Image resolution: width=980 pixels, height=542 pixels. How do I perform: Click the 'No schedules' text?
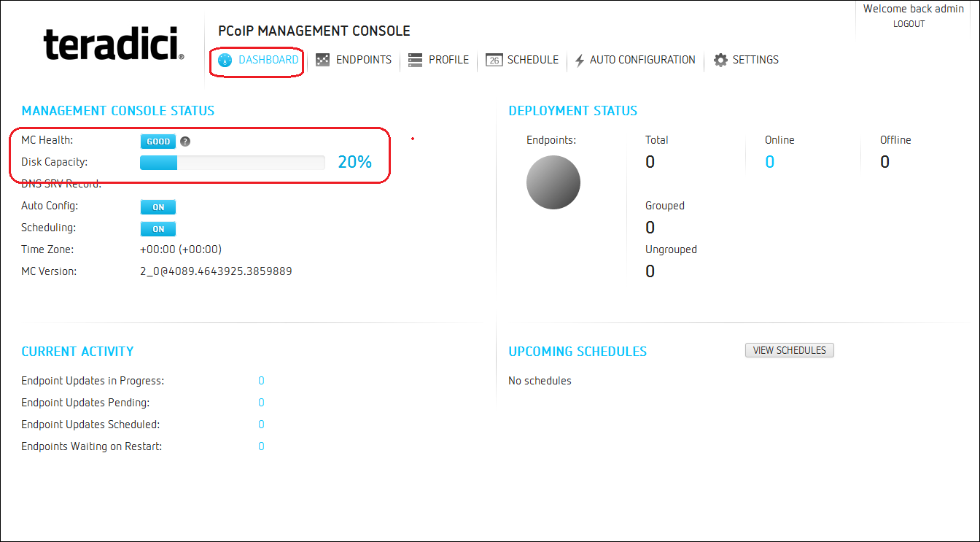coord(540,381)
